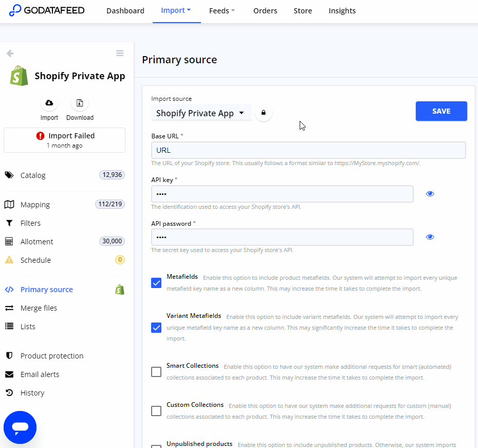Click into the Base URL field

[308, 150]
